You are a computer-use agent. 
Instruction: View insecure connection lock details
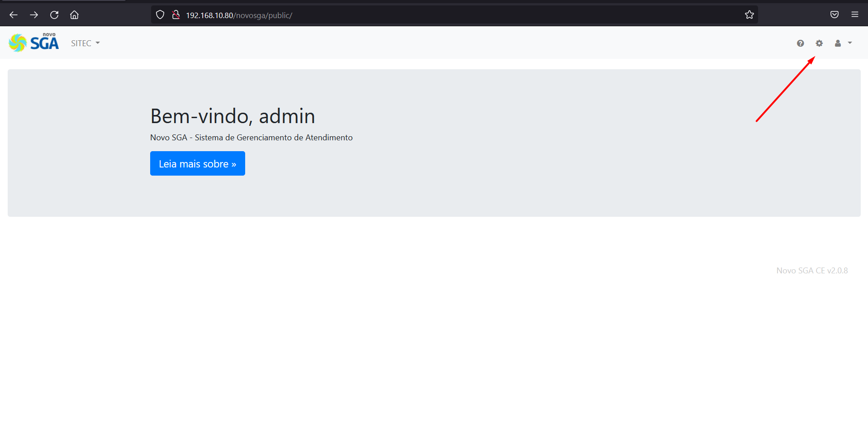point(176,15)
